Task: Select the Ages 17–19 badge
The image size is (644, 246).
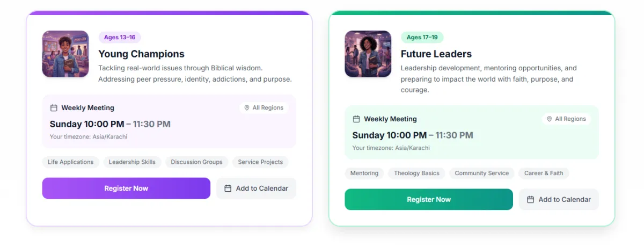Action: [422, 38]
